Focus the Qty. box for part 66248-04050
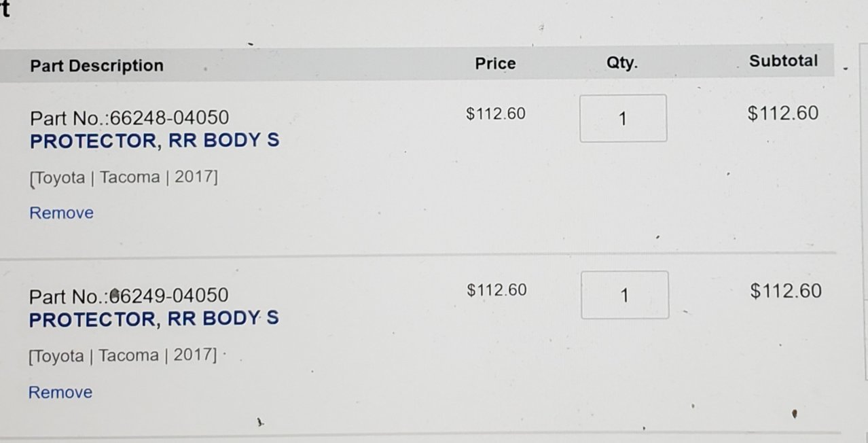Image resolution: width=868 pixels, height=443 pixels. [623, 118]
